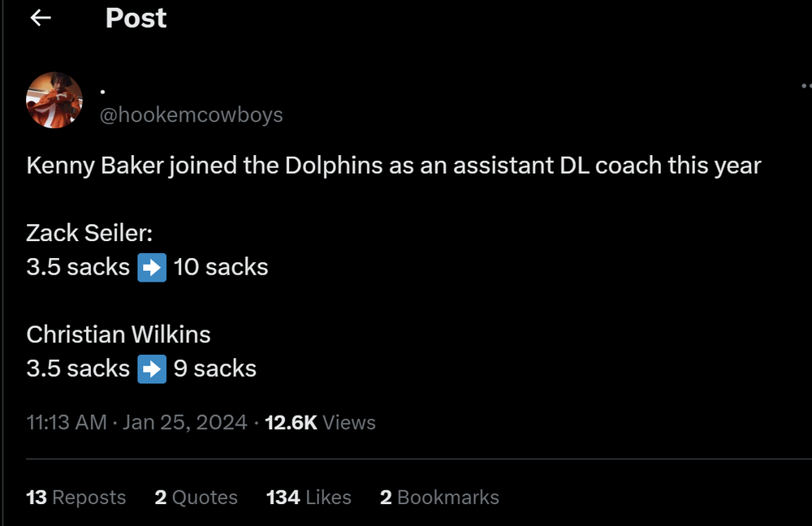Viewport: 812px width, 526px height.
Task: Click the 'Christian Wilkins' text line
Action: point(119,334)
